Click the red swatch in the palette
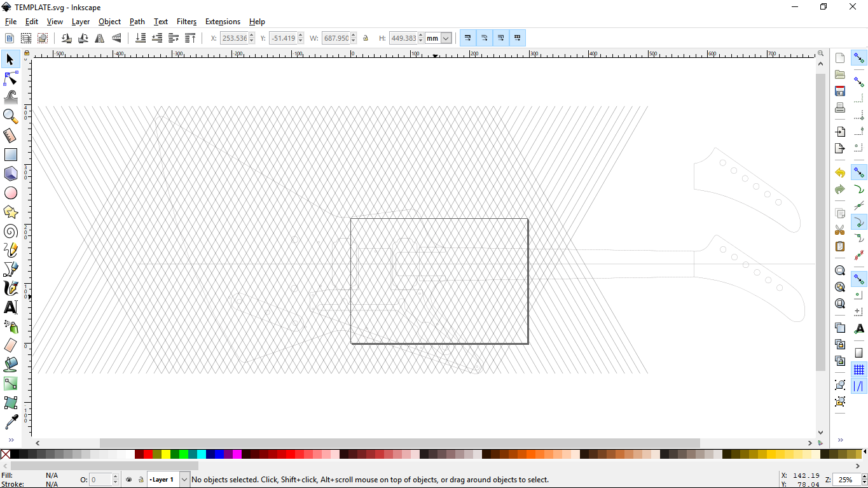Viewport: 868px width, 488px height. click(148, 454)
